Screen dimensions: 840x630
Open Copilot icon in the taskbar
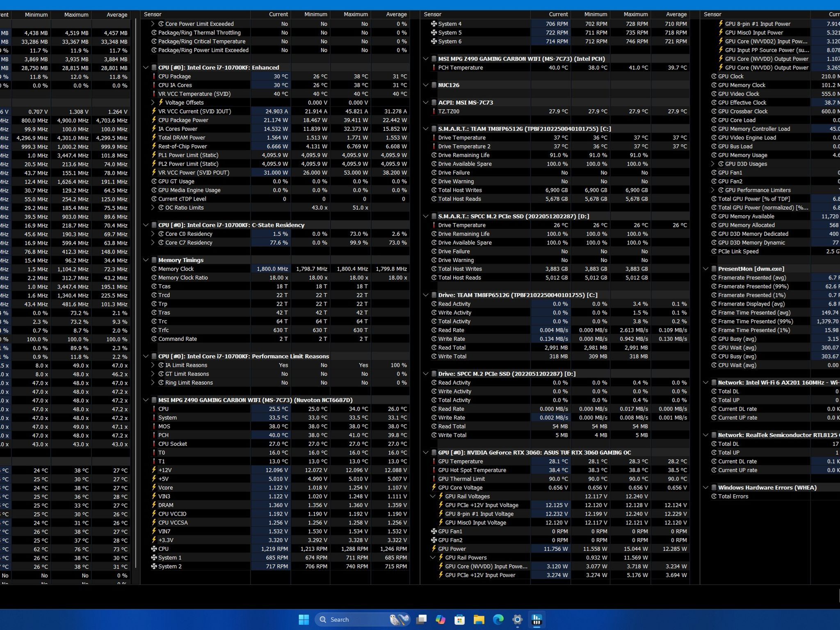[x=441, y=619]
